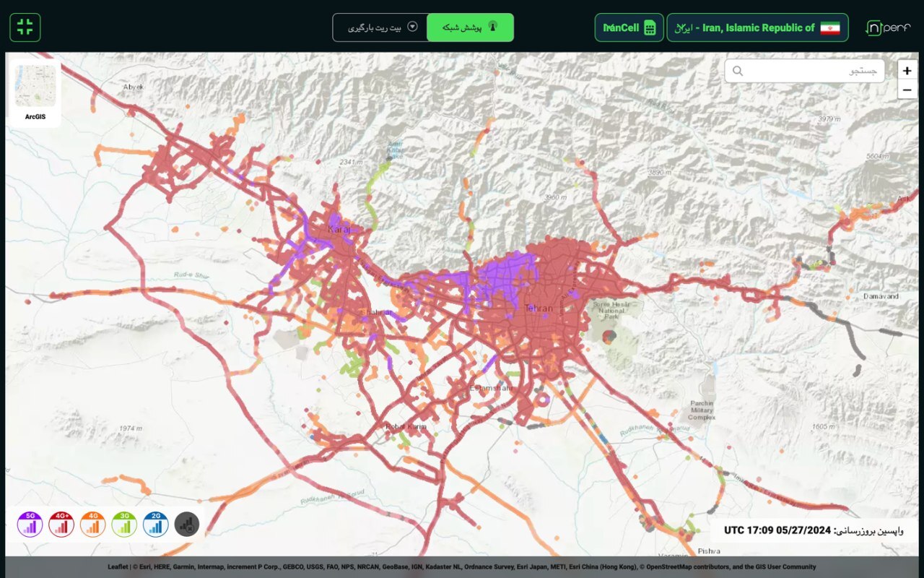Click in the map search field

[812, 71]
